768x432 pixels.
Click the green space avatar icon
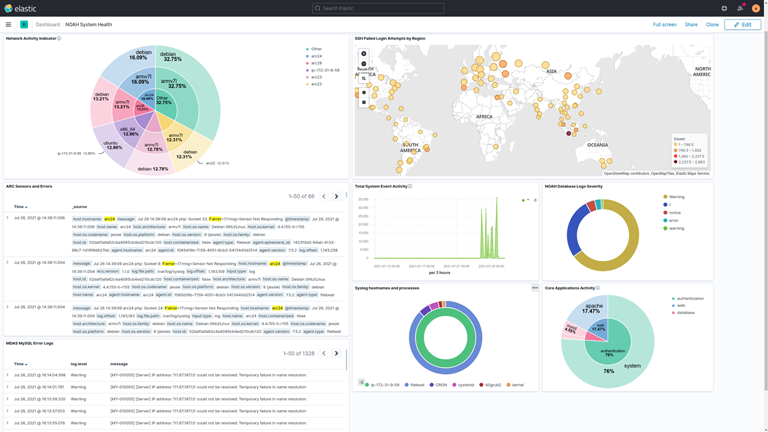pos(24,24)
